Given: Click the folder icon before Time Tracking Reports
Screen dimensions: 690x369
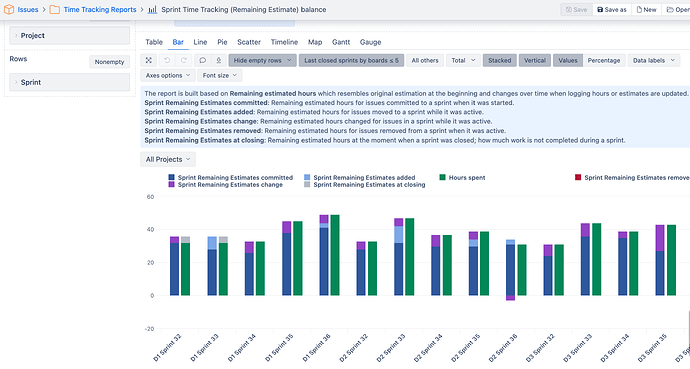Looking at the screenshot, I should tap(55, 9).
